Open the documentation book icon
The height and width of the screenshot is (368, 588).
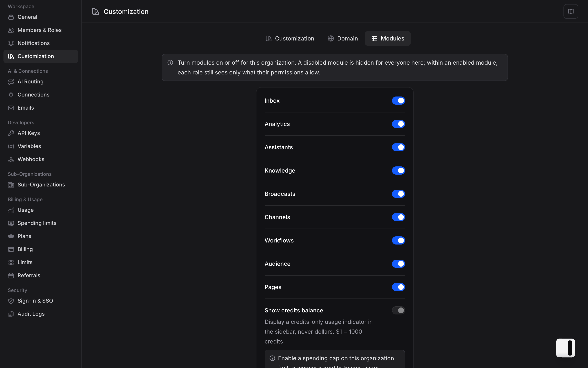click(x=570, y=11)
